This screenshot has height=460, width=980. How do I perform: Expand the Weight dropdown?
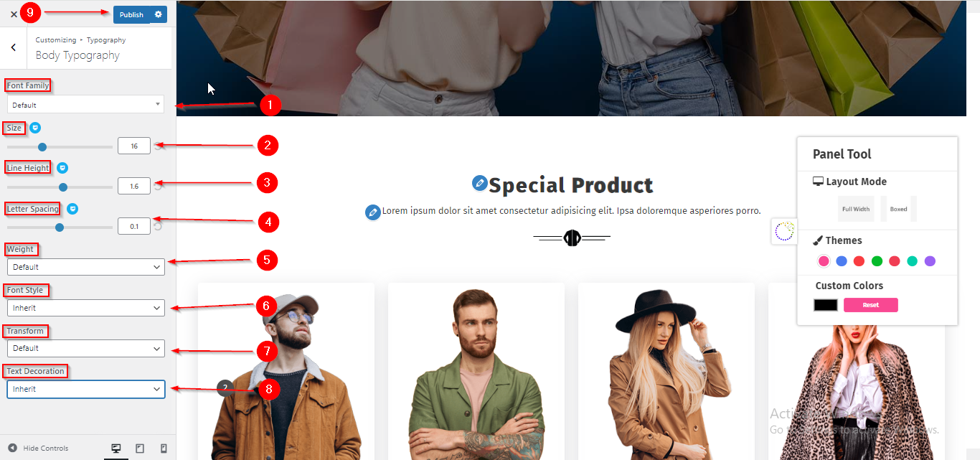[x=86, y=267]
